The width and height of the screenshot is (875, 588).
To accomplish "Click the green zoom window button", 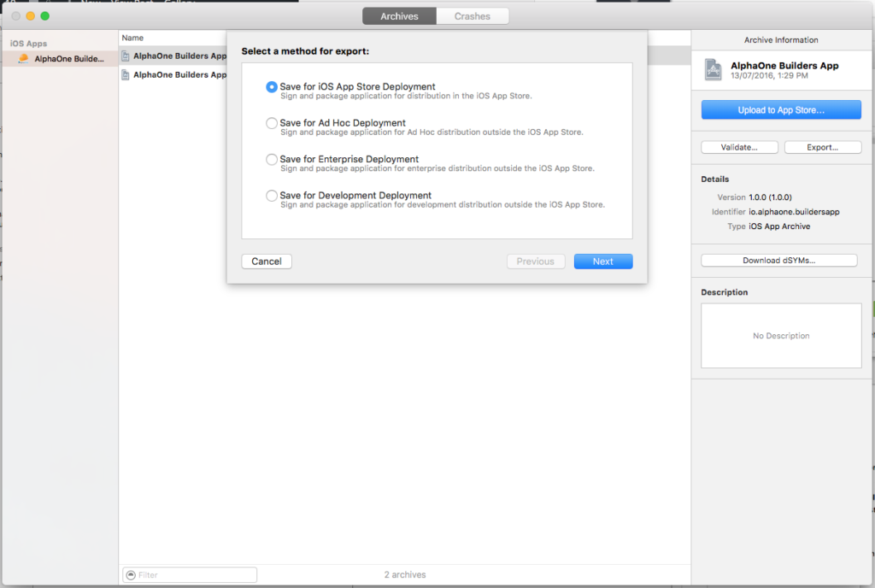I will point(44,16).
